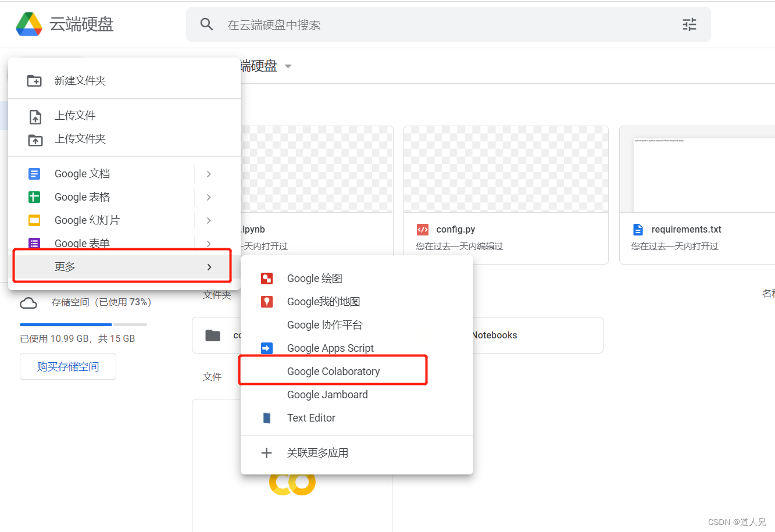
Task: Select Google Apps Script entry
Action: 357,348
